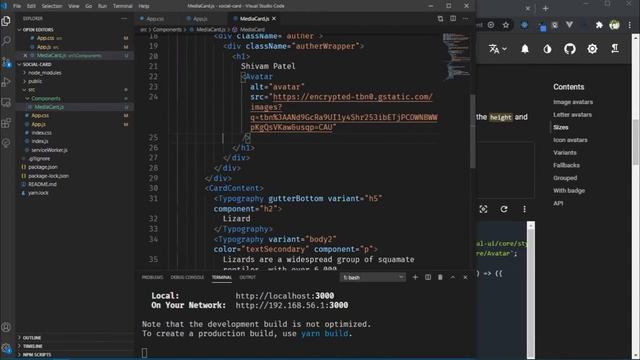This screenshot has height=360, width=640.
Task: Toggle light/dark theme in docs page
Action: coord(547,49)
